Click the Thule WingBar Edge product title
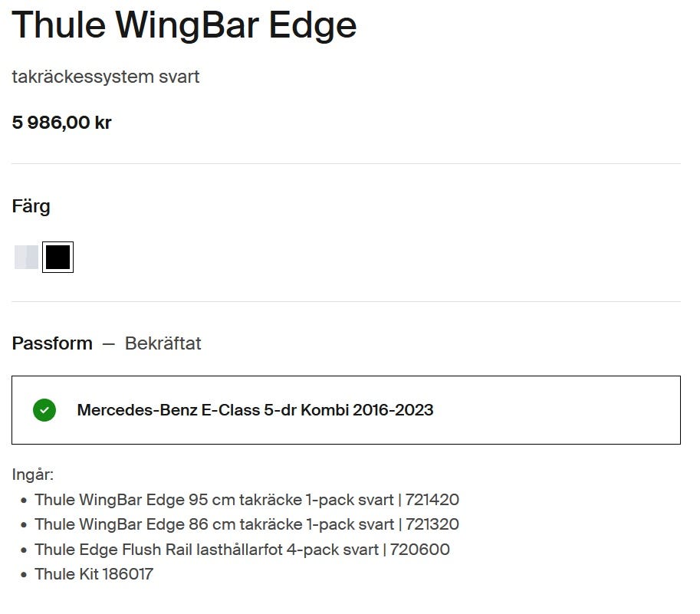The image size is (700, 614). pos(184,25)
